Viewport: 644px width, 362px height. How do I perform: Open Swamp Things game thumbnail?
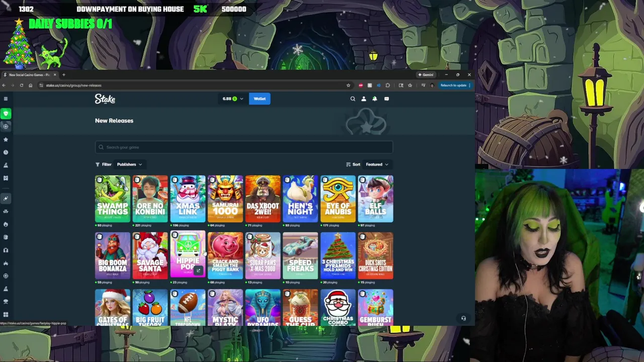[x=113, y=199]
